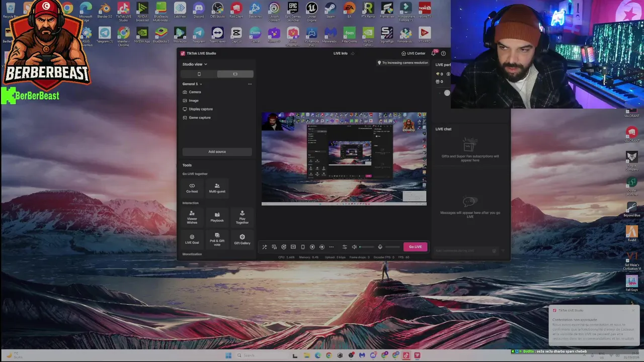The width and height of the screenshot is (644, 362).
Task: Open Co-host tool
Action: [x=192, y=188]
